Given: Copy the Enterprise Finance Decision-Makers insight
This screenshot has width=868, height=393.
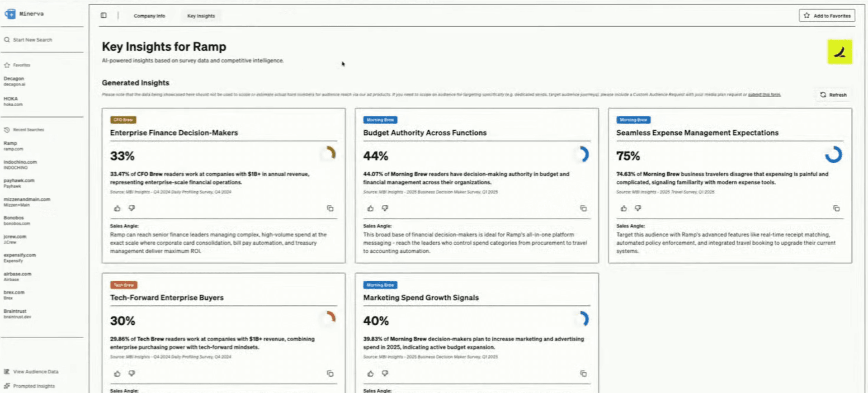Looking at the screenshot, I should (x=330, y=208).
